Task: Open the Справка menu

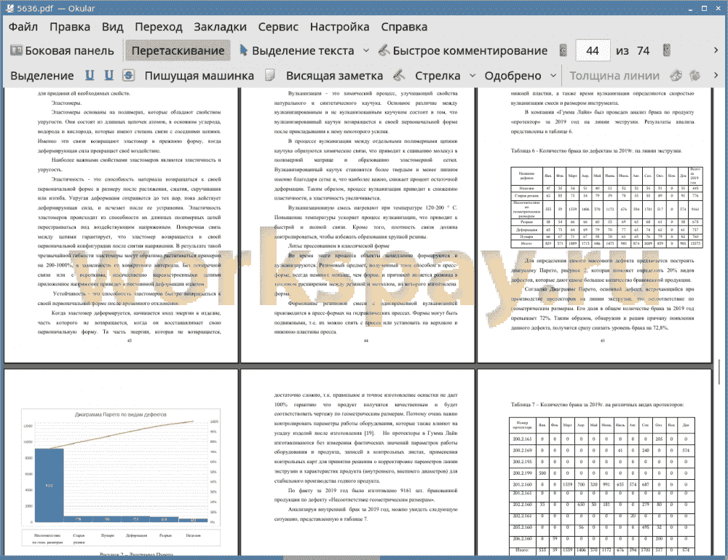Action: coord(404,27)
